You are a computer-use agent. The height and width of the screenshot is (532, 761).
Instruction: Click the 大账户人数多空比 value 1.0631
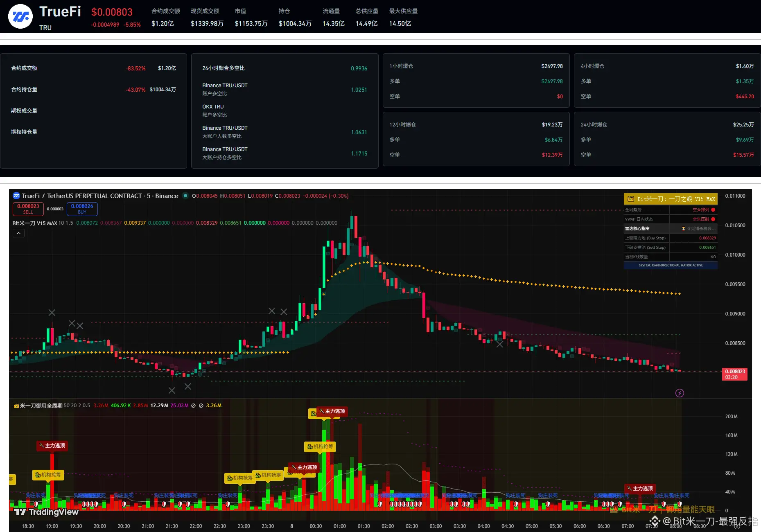(x=359, y=133)
